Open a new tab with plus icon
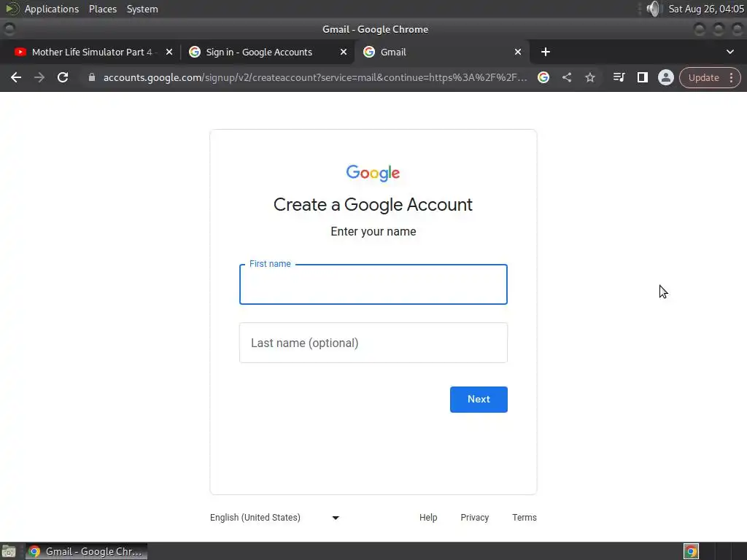 546,52
